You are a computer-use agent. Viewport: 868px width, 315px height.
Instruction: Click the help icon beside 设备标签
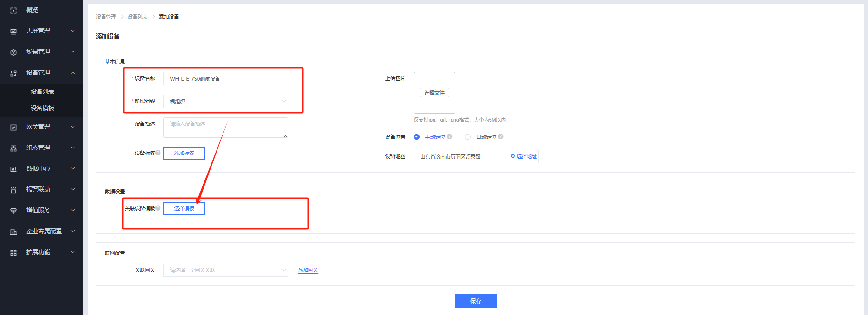tap(158, 153)
